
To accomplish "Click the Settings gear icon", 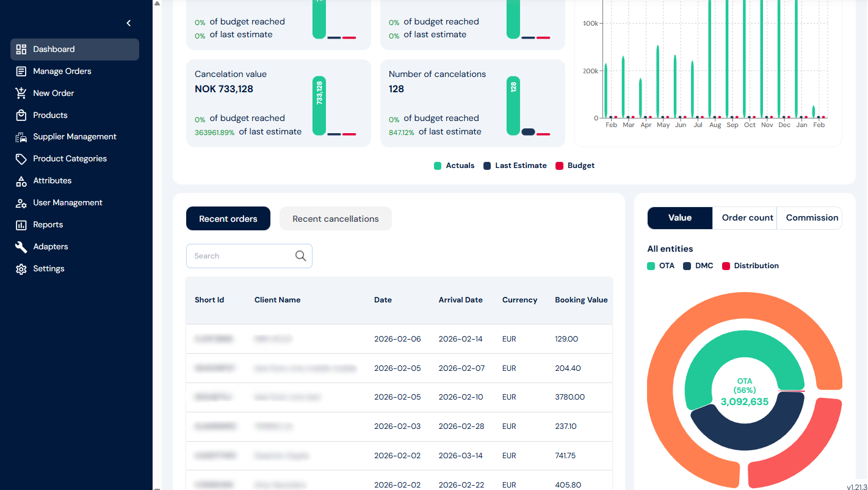I will (21, 269).
